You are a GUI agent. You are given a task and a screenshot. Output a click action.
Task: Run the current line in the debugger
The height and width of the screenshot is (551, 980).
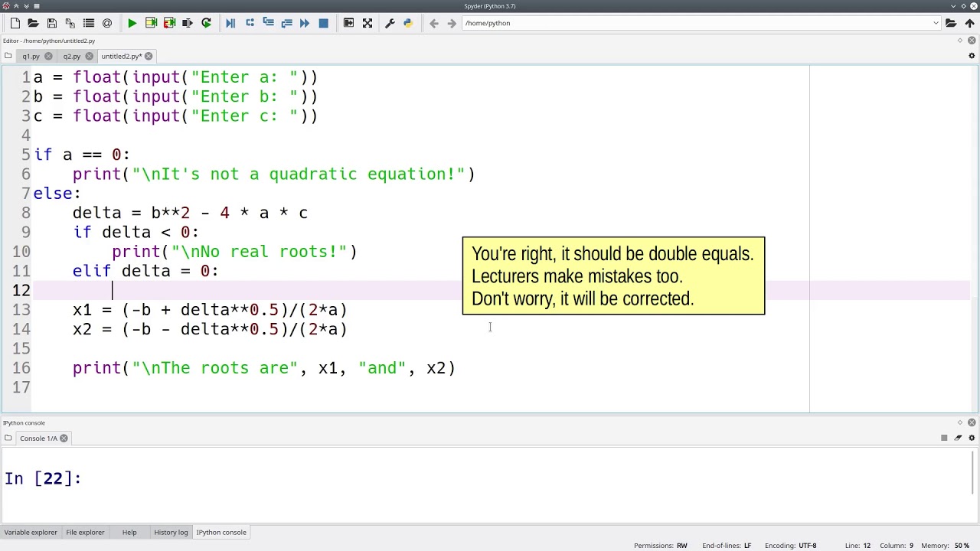tap(250, 23)
